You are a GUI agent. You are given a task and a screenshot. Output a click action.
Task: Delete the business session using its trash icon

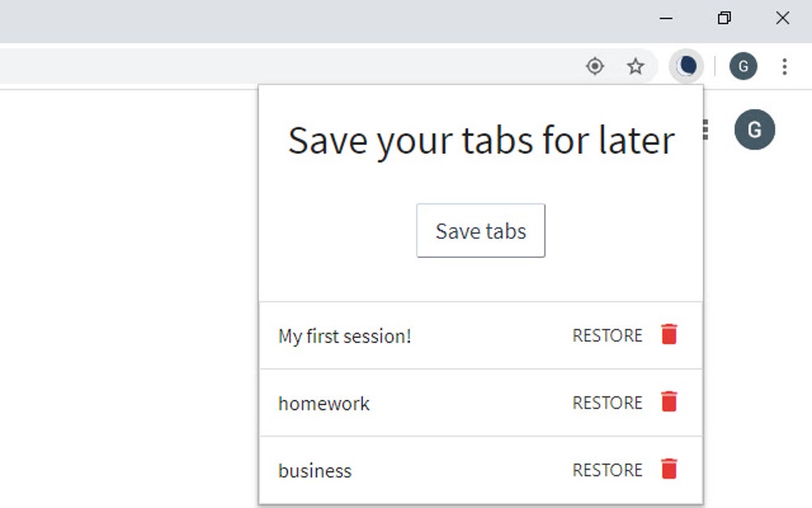[x=670, y=470]
